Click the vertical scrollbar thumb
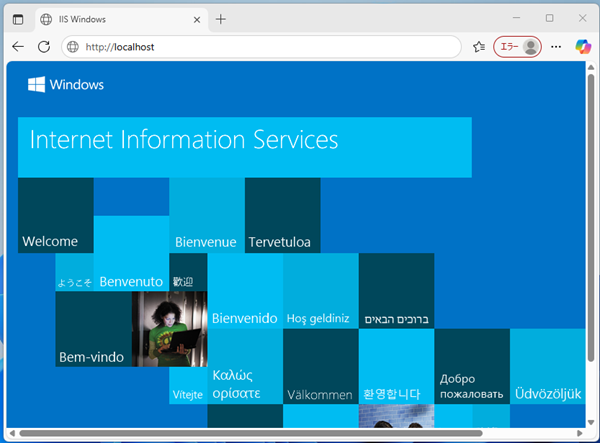 pos(591,218)
